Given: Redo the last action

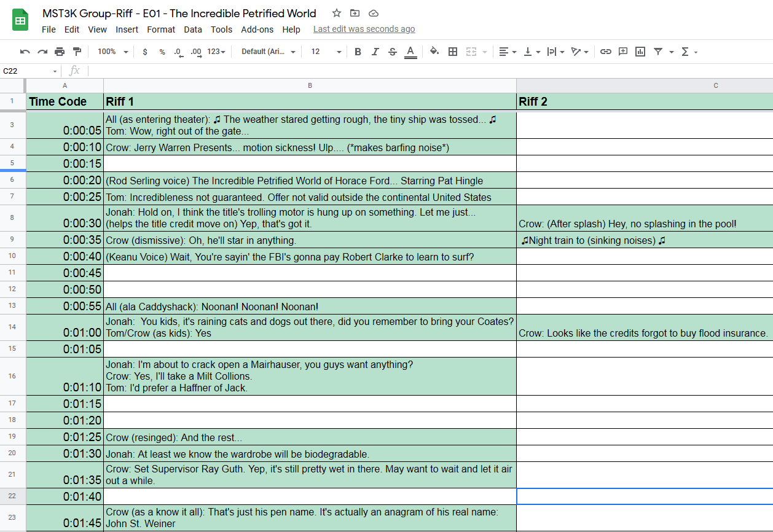Looking at the screenshot, I should tap(42, 52).
